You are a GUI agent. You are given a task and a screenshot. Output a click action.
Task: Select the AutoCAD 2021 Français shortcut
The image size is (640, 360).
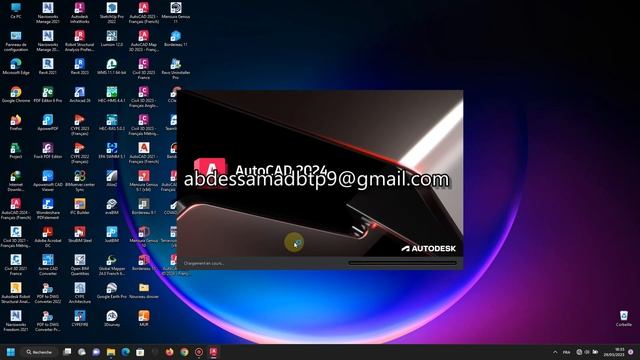point(144,153)
